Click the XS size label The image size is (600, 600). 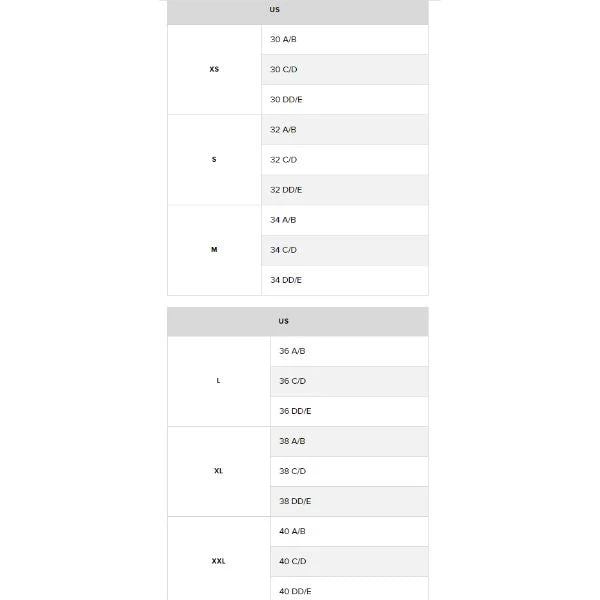(214, 70)
